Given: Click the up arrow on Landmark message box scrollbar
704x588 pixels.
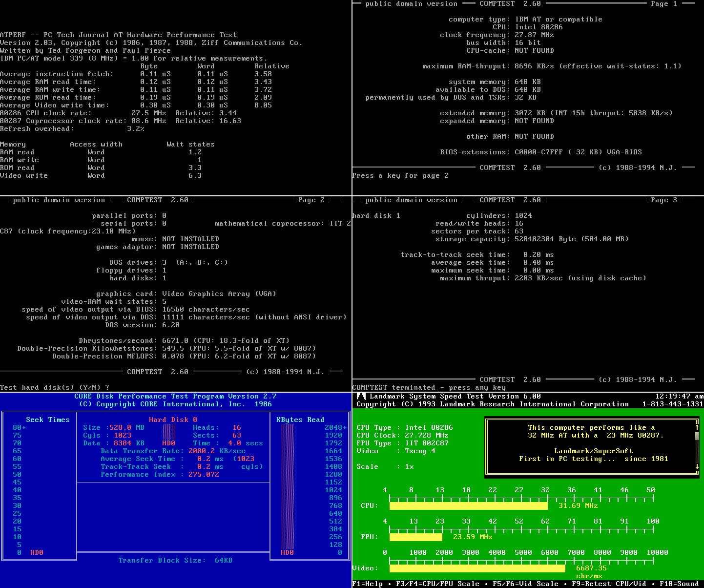Looking at the screenshot, I should [697, 427].
